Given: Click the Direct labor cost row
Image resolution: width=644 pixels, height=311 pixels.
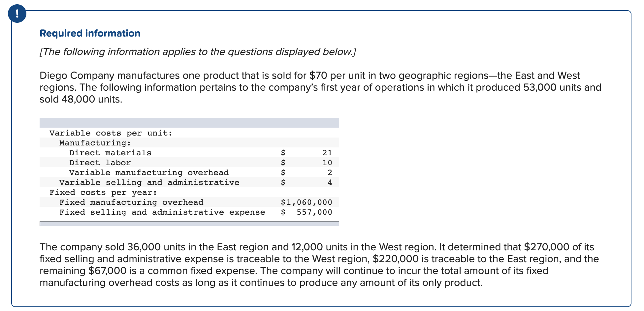Looking at the screenshot, I should [100, 162].
